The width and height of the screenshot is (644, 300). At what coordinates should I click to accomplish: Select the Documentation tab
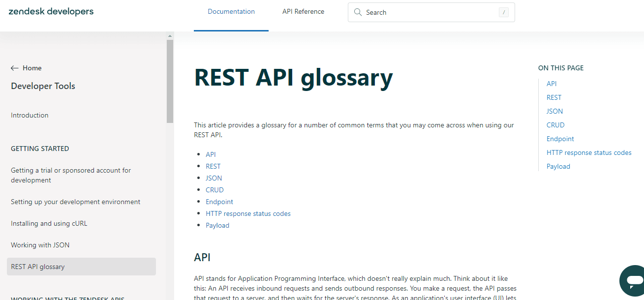231,11
